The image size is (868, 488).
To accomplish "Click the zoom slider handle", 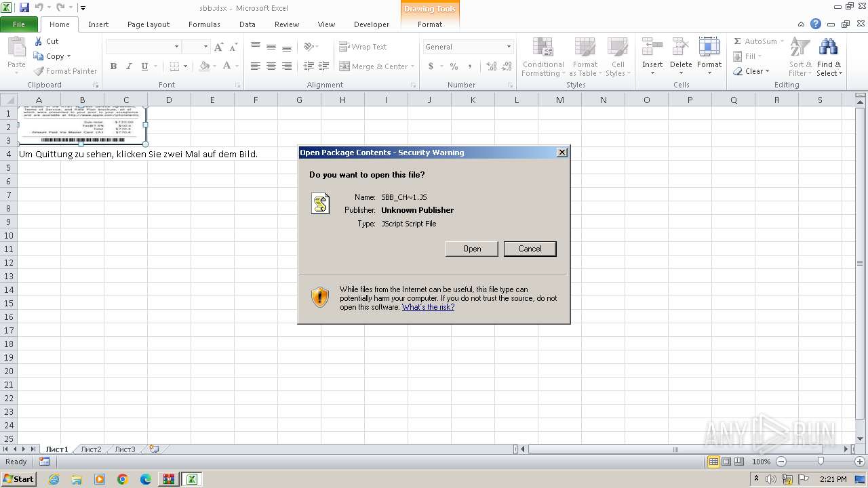I will click(821, 462).
